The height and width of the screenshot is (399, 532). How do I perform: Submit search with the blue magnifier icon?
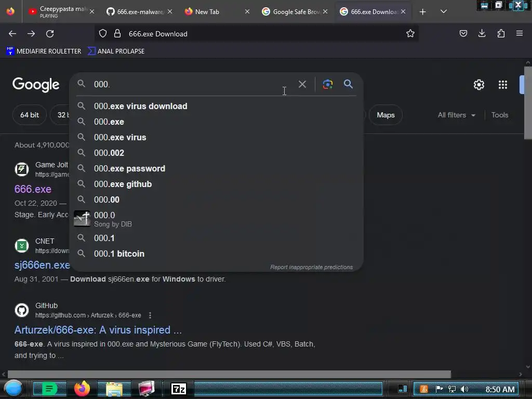tap(348, 84)
